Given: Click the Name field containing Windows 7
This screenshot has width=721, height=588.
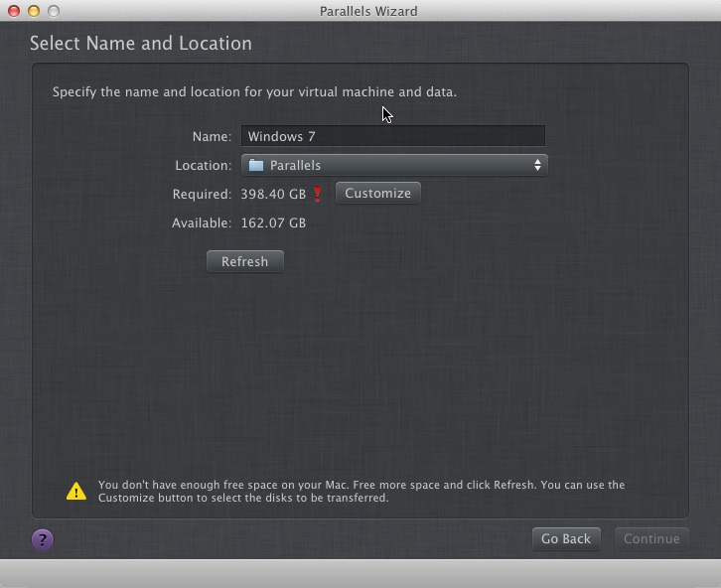Looking at the screenshot, I should [393, 136].
